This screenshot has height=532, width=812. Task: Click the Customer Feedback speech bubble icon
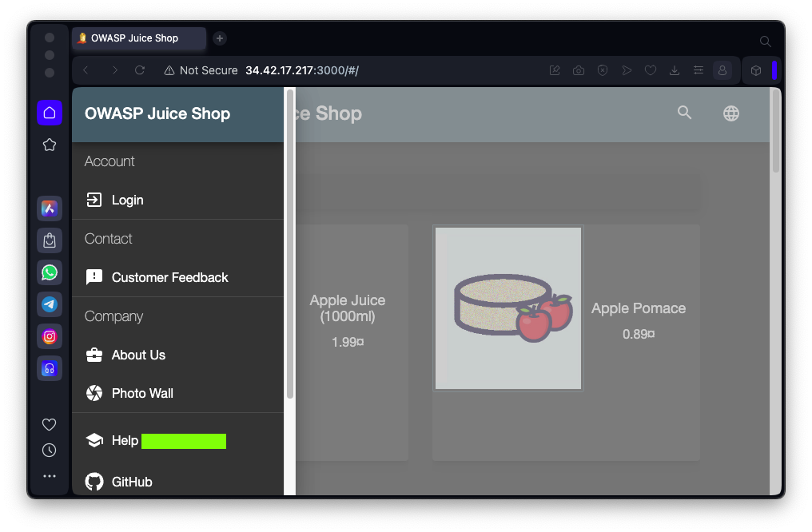click(x=94, y=277)
